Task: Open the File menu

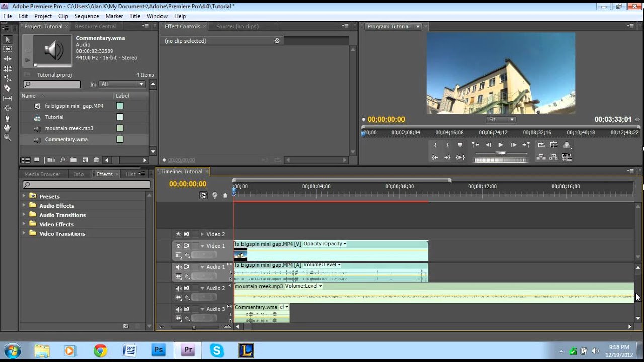Action: point(8,16)
